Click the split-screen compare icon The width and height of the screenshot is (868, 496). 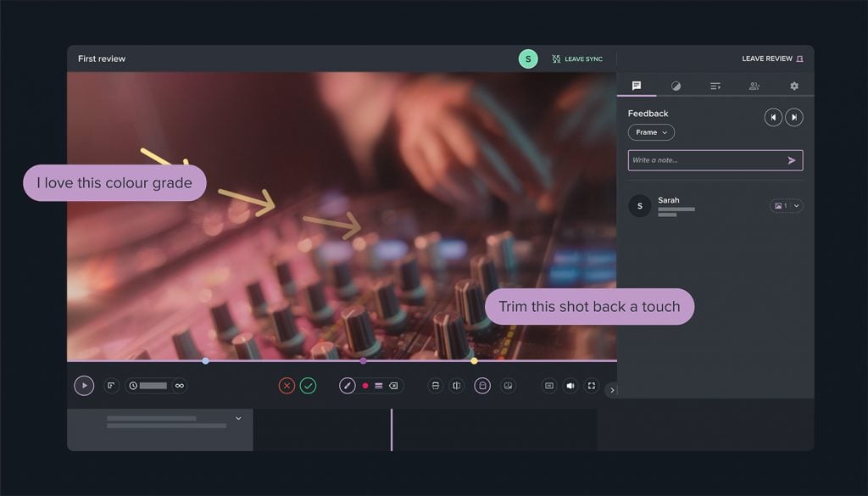point(455,386)
